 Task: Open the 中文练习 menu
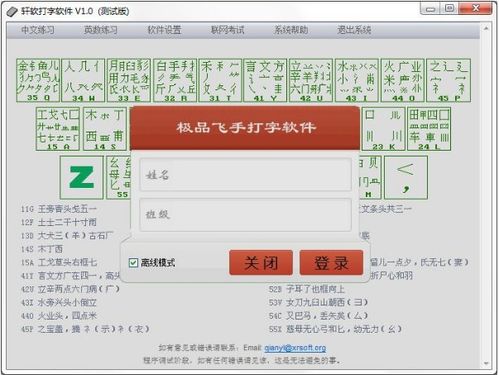38,30
